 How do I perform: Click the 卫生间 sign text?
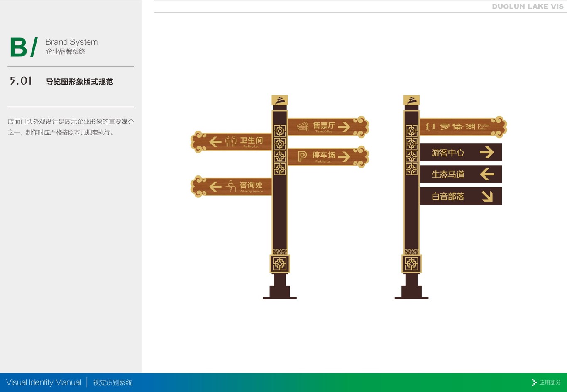point(251,140)
